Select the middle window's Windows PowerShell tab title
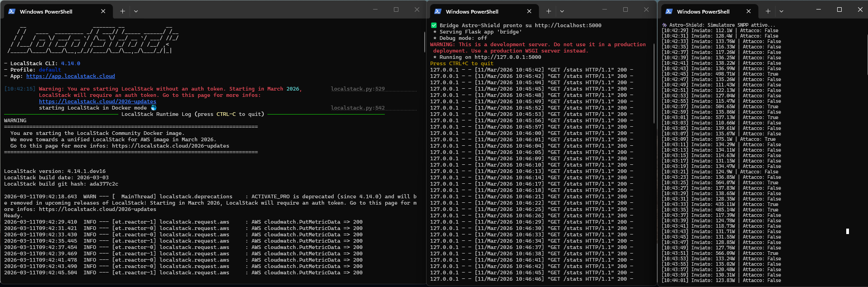Screen dimensions: 868x287 pos(472,12)
